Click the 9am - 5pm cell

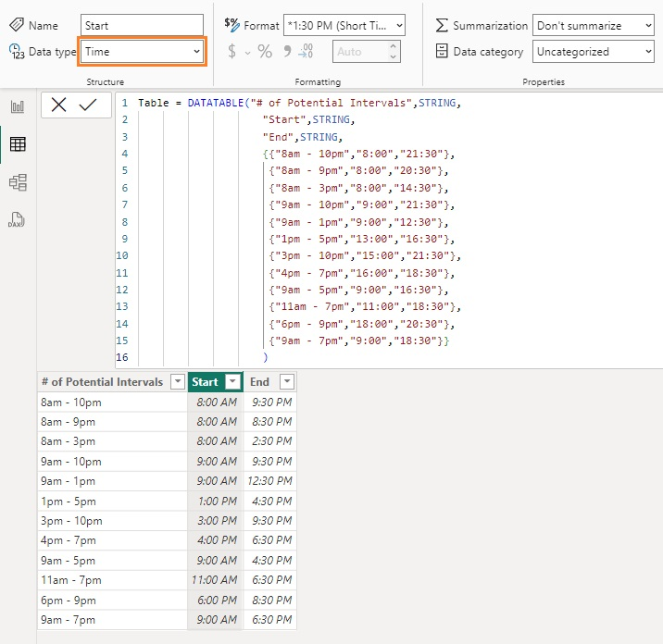(112, 560)
